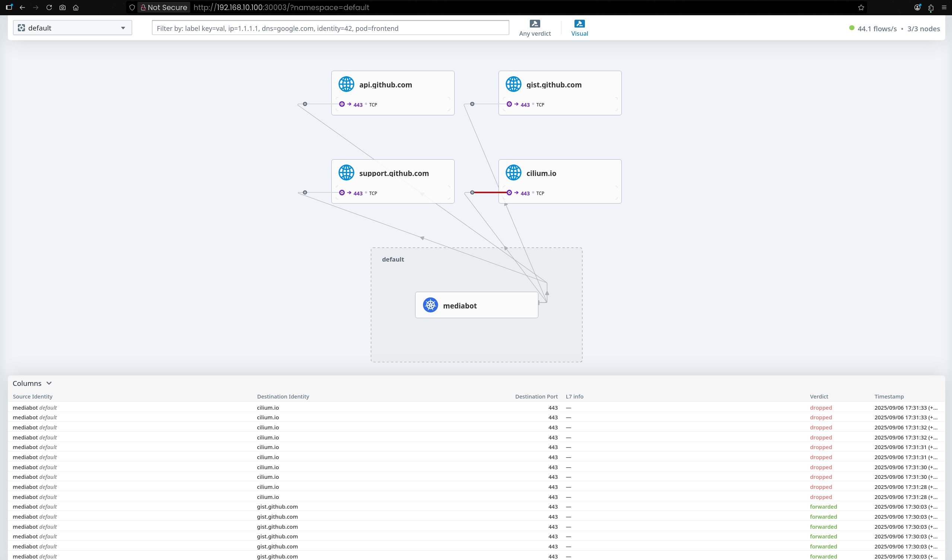Open the browser account profile icon

[x=917, y=7]
